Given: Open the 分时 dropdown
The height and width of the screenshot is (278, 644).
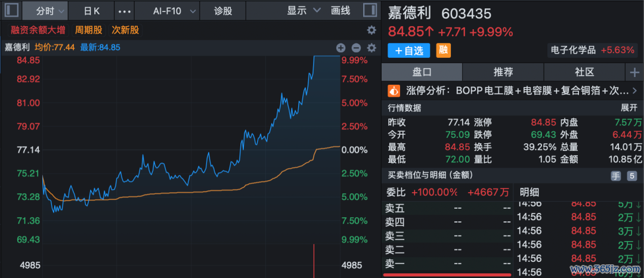Looking at the screenshot, I should click(x=45, y=11).
